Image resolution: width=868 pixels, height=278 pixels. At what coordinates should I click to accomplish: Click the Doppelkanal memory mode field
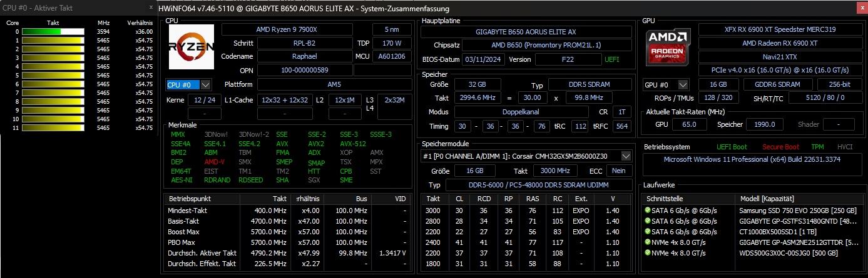pos(521,112)
